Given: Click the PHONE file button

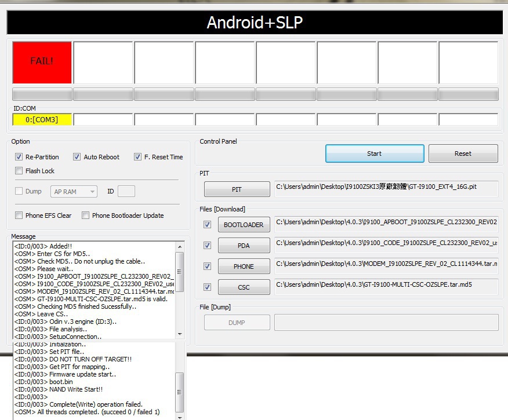Looking at the screenshot, I should click(x=244, y=266).
